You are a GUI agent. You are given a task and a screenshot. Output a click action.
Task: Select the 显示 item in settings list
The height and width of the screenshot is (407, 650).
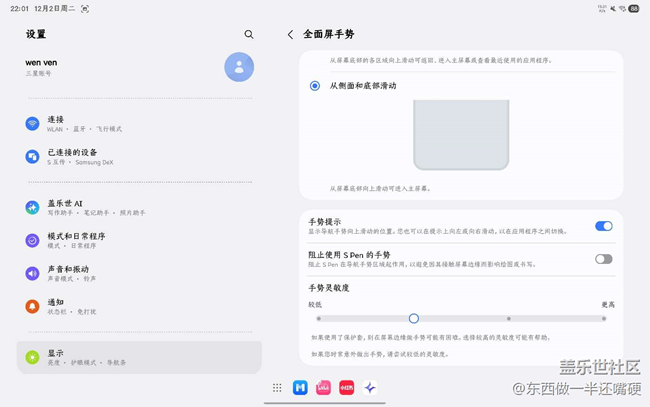tap(139, 357)
